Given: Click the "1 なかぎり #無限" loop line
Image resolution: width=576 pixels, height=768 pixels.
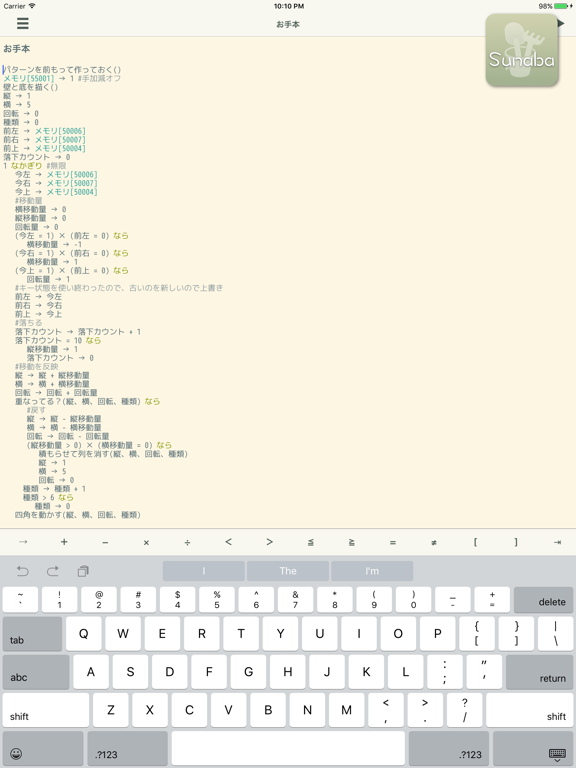Looking at the screenshot, I should click(x=35, y=166).
